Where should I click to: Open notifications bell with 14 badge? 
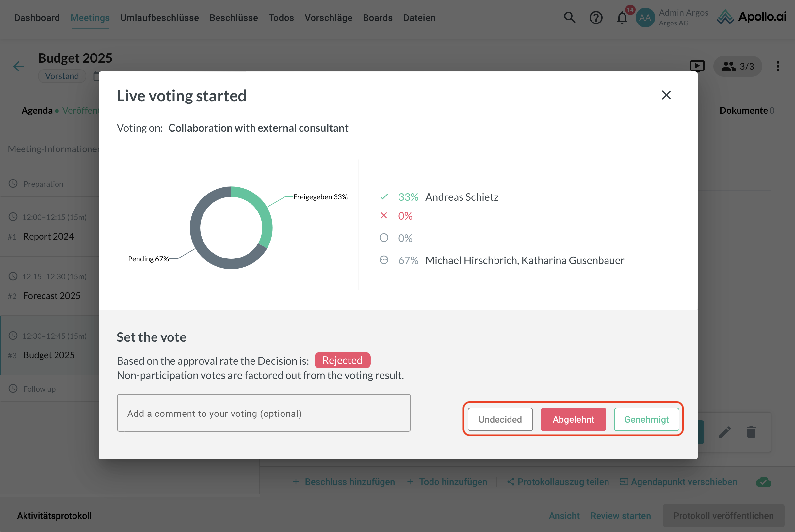(x=622, y=18)
